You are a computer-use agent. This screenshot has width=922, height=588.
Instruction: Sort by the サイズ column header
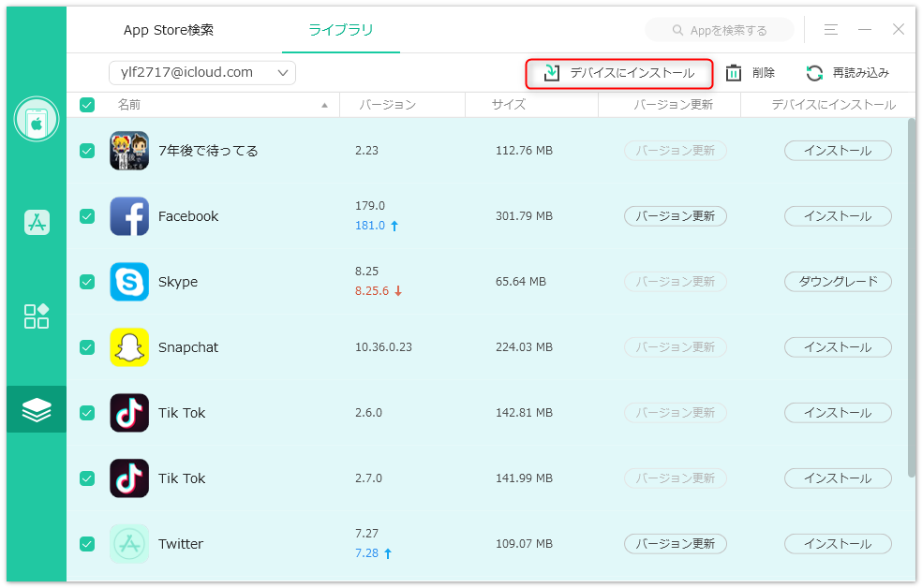coord(509,105)
